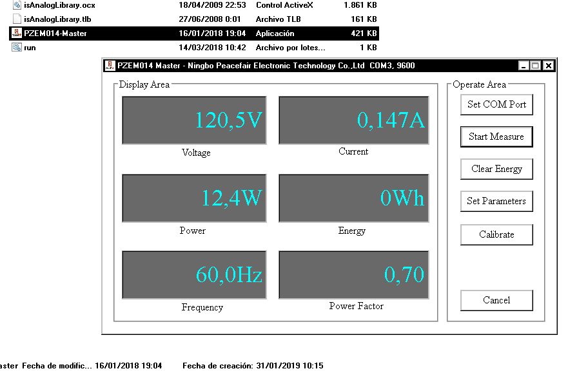Open the Set COM Port dialog
Viewport: 588px width, 371px height.
tap(496, 104)
